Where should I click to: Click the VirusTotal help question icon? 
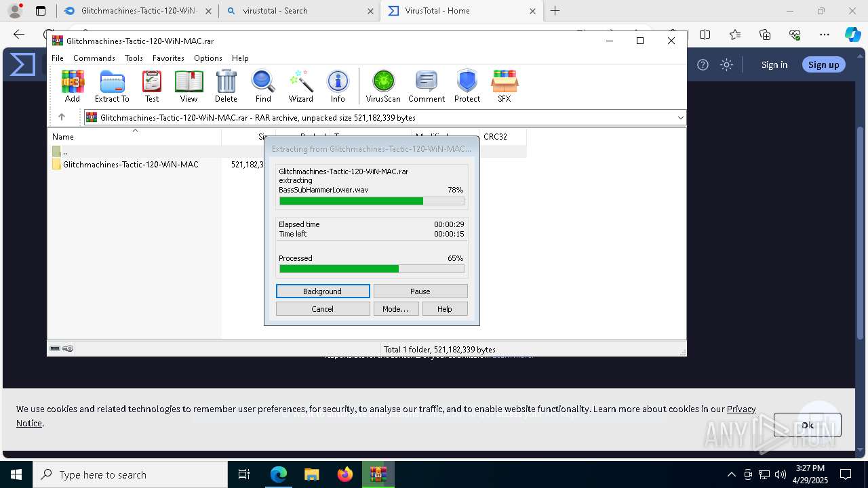(x=703, y=64)
